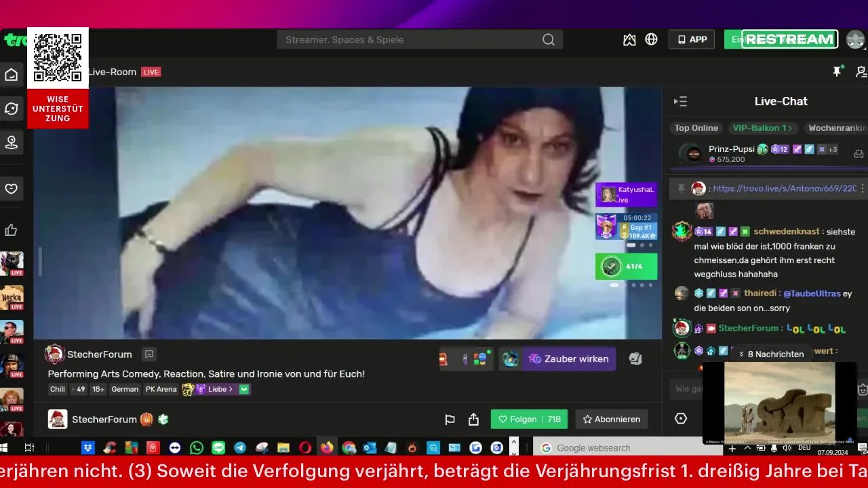Screen dimensions: 868x488
Task: Focus the Streamer, Spaces & Spiele search field
Action: [x=420, y=39]
